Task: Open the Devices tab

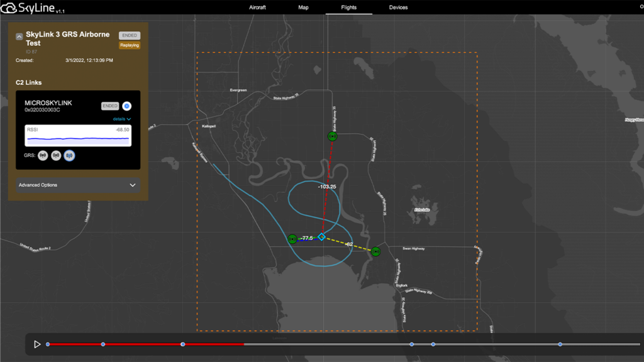Action: [x=398, y=8]
